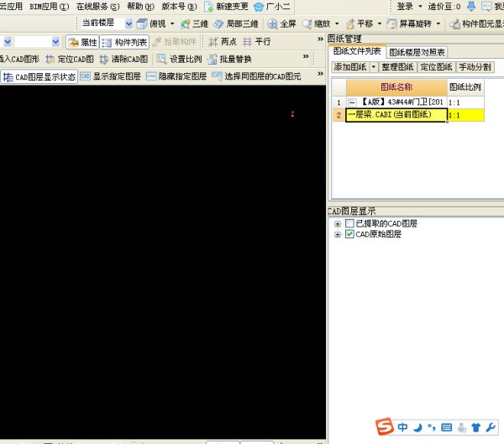This screenshot has width=504, height=444.
Task: Toggle CAD图层显示状态 button
Action: [x=40, y=77]
